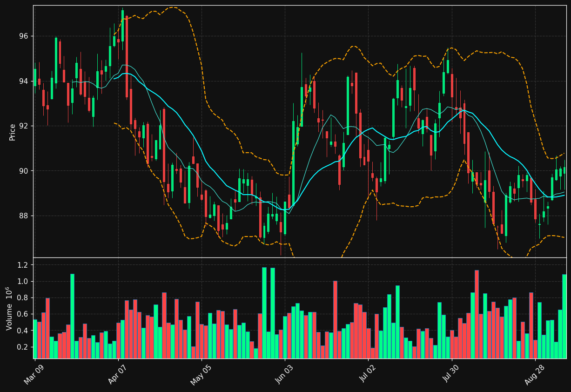Click the 0.4 volume axis value
Viewport: 571px width, 392px height.
23,331
